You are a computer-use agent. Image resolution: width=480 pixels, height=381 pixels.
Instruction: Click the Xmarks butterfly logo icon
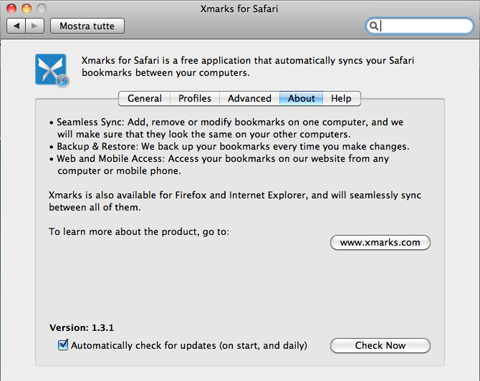51,69
